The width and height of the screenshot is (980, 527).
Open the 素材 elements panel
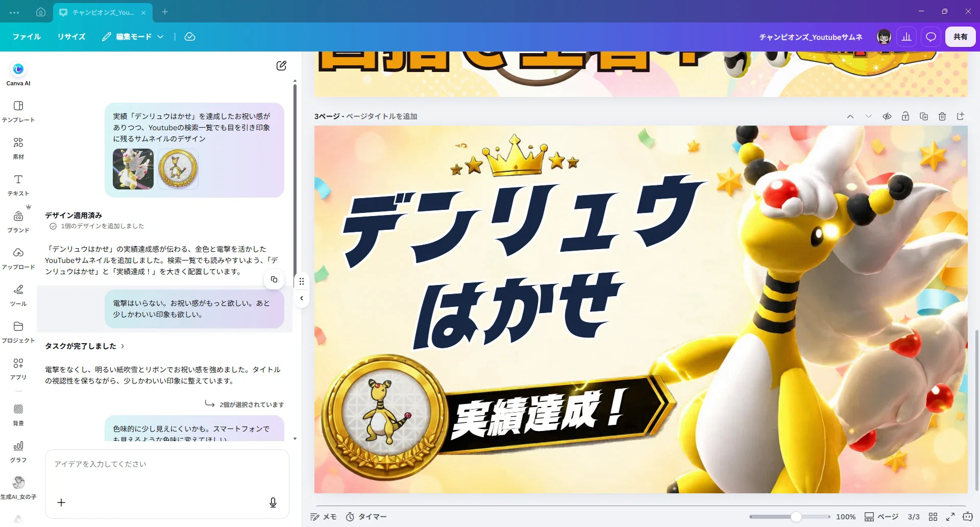point(18,148)
